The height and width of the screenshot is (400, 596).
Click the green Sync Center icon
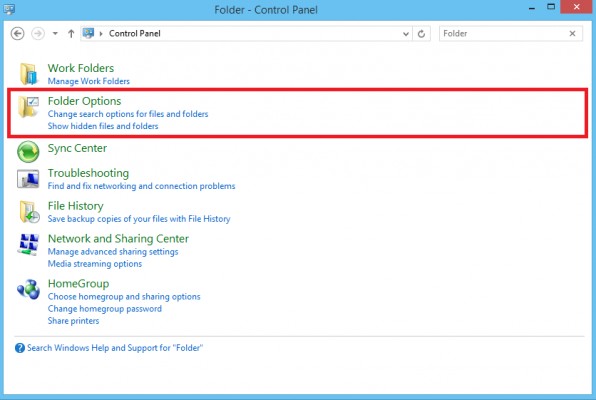pos(28,151)
